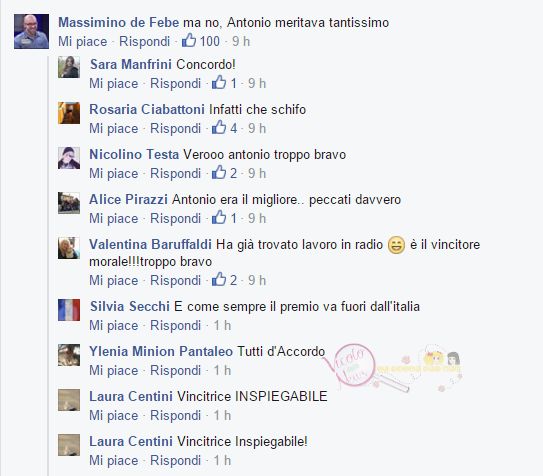Click thumbs-up icon on Alice Pirazzi's comment
This screenshot has height=476, width=543.
point(219,217)
